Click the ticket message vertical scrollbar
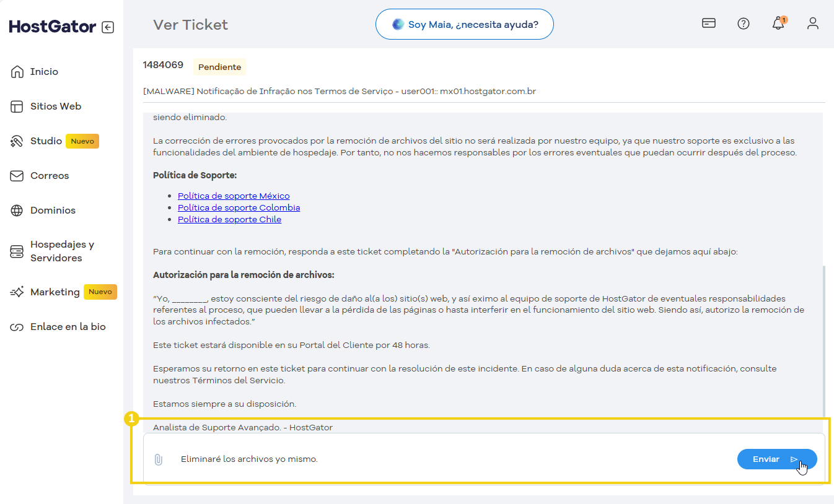Screen dimensions: 834x504 823,341
